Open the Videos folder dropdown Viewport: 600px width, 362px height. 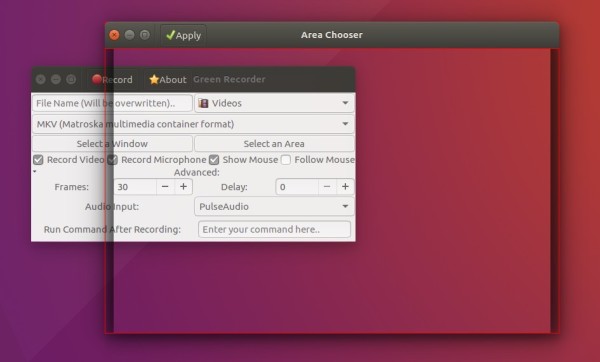coord(274,103)
